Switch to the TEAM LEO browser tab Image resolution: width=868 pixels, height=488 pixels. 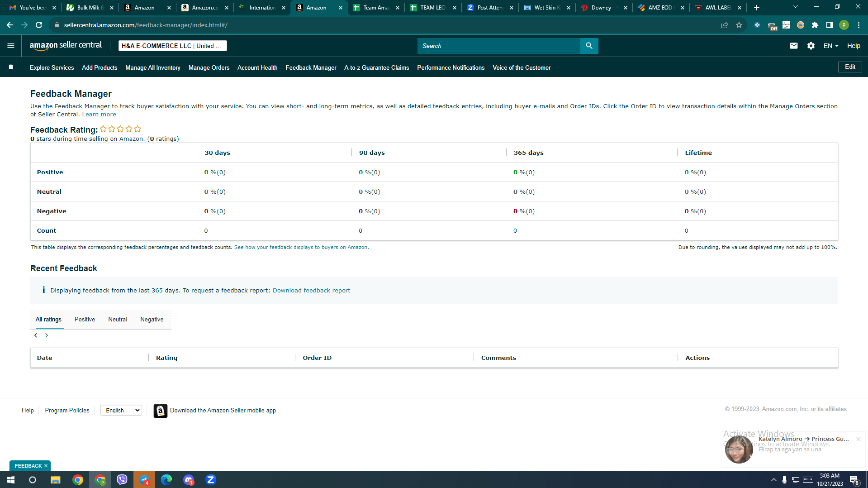point(433,8)
